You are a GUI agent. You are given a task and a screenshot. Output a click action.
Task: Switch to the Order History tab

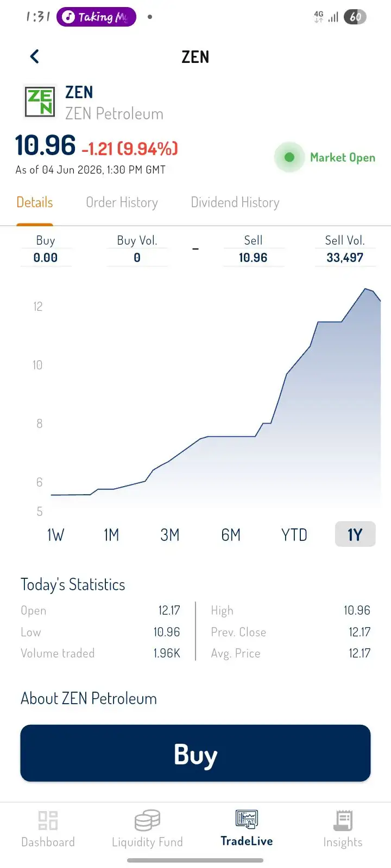pos(122,202)
